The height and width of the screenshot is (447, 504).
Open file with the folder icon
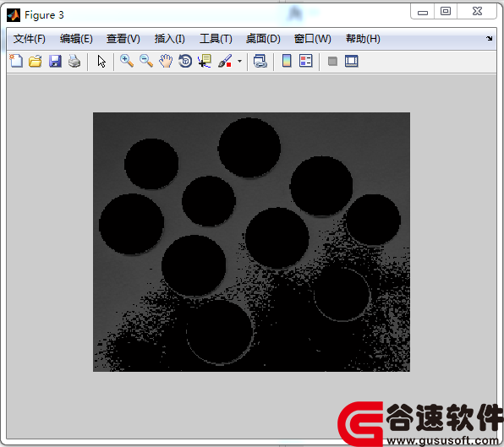coord(36,61)
